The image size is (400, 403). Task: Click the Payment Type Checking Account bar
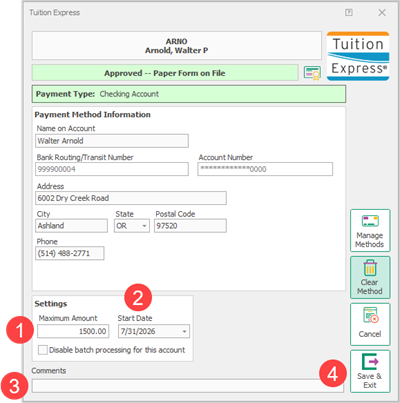(x=189, y=94)
